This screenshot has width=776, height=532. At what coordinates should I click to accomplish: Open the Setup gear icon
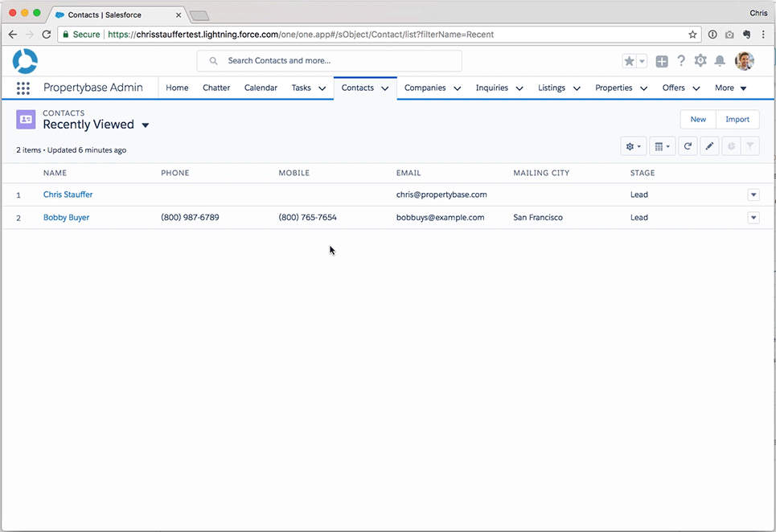point(700,60)
